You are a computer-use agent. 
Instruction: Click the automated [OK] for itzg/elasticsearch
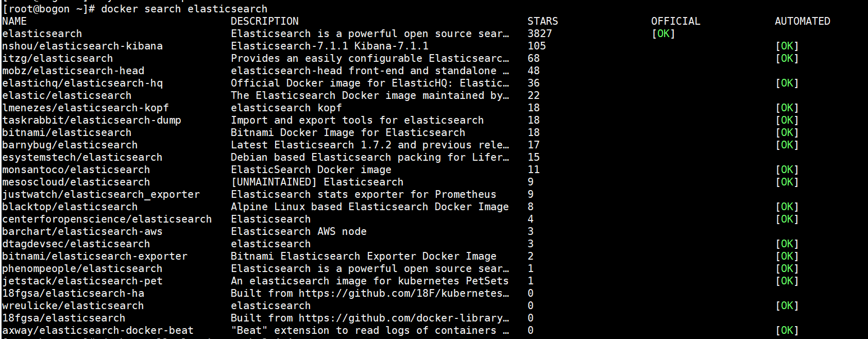click(787, 58)
